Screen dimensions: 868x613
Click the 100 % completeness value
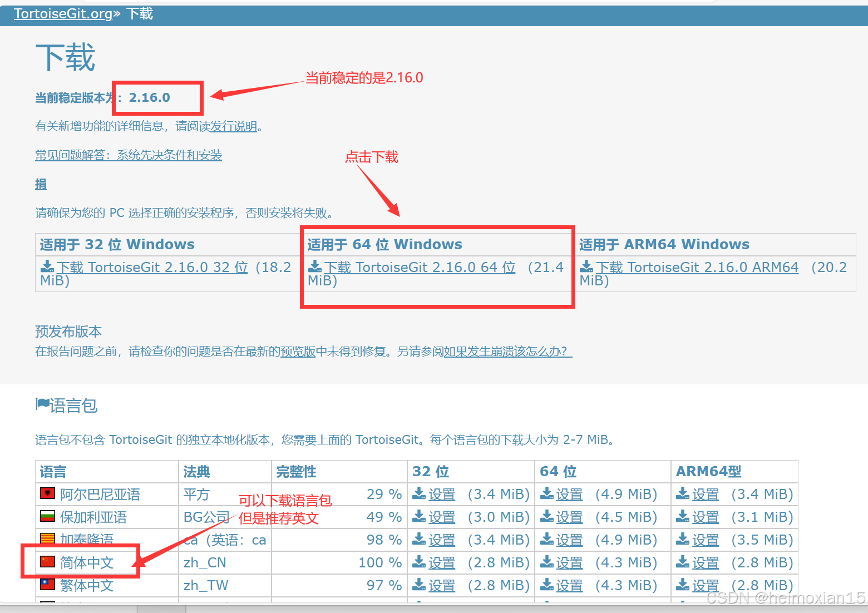380,562
